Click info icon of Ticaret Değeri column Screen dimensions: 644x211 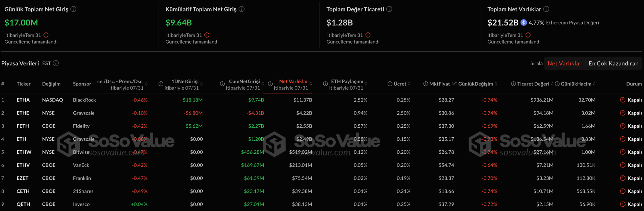(514, 84)
